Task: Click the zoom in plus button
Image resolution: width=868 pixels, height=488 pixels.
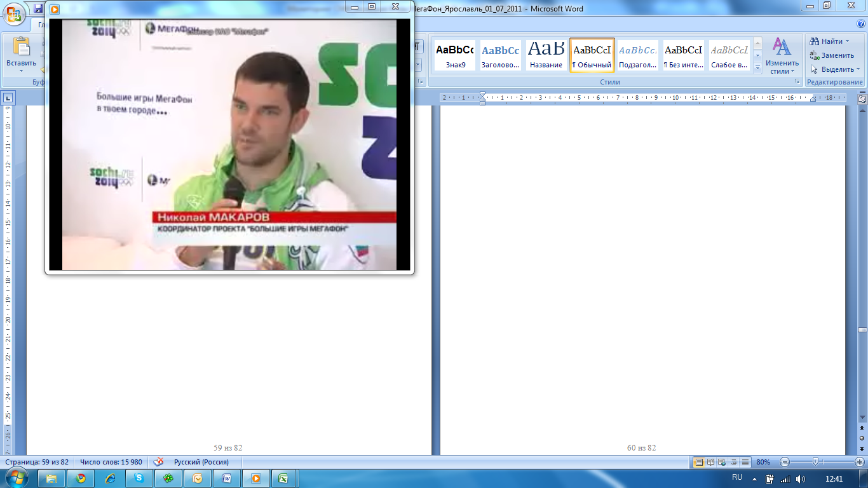Action: click(860, 462)
